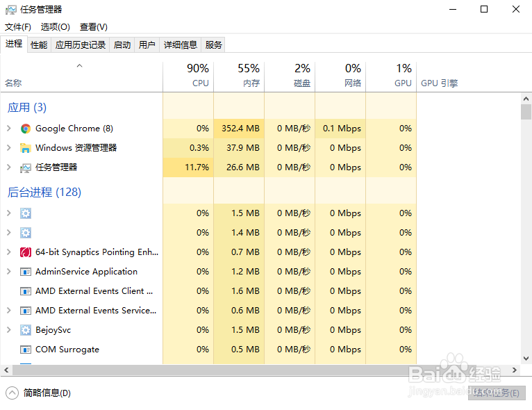This screenshot has height=410, width=532.
Task: Click the COM Surrogate icon
Action: (26, 350)
